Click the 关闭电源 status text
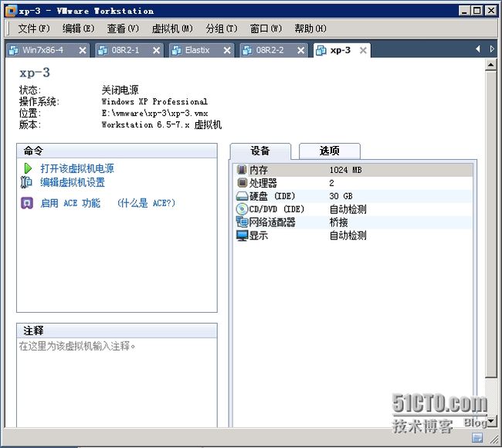The image size is (502, 448). tap(120, 90)
